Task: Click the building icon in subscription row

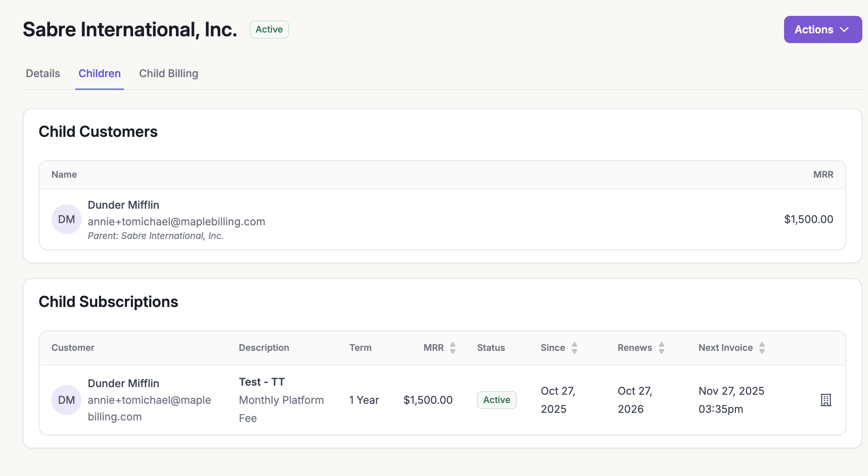Action: click(x=826, y=400)
